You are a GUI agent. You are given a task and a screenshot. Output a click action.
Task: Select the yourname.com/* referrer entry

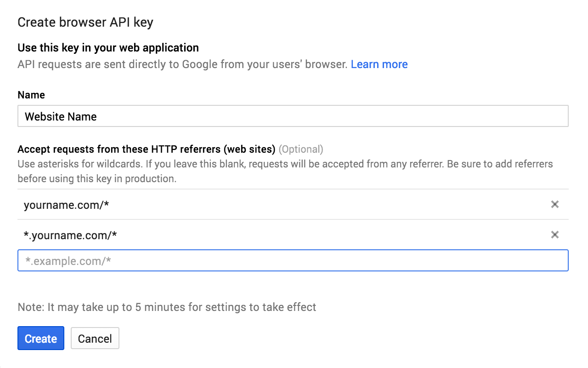point(67,205)
